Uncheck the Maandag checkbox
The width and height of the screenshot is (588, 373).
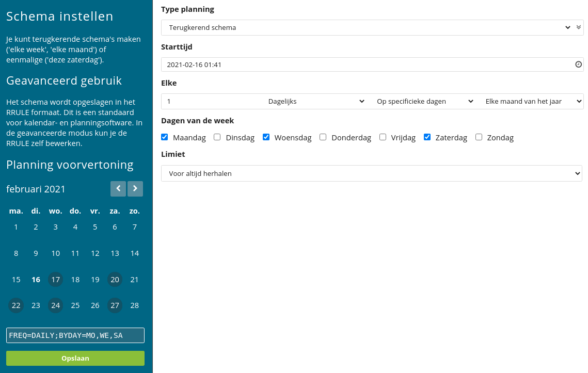165,137
